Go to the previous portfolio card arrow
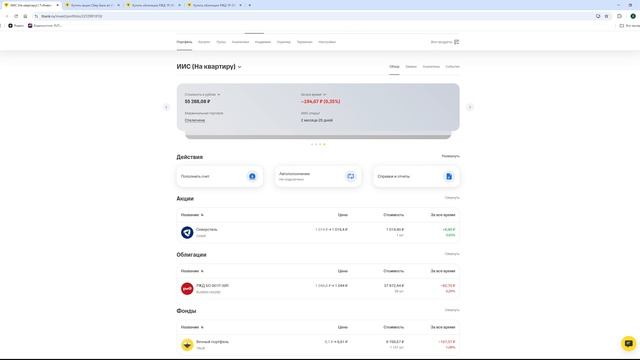The height and width of the screenshot is (360, 640). pyautogui.click(x=166, y=107)
